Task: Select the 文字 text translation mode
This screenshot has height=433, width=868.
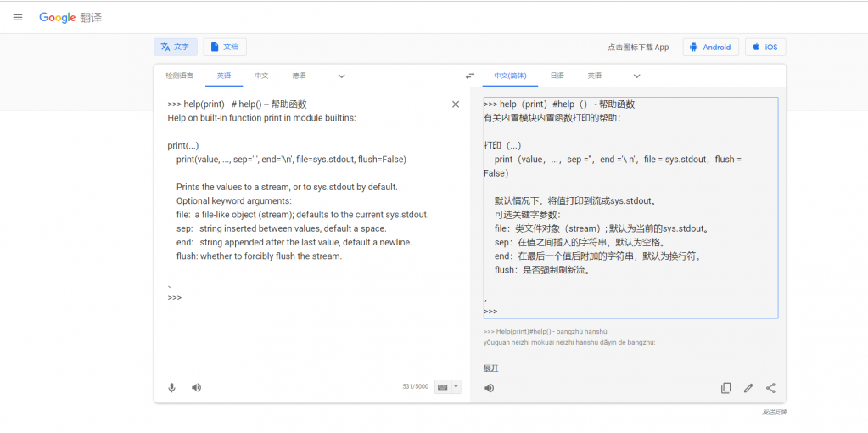Action: [x=176, y=47]
